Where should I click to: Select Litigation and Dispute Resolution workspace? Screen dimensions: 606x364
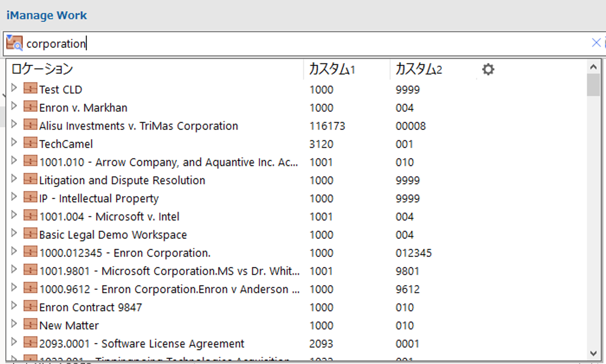tap(122, 180)
